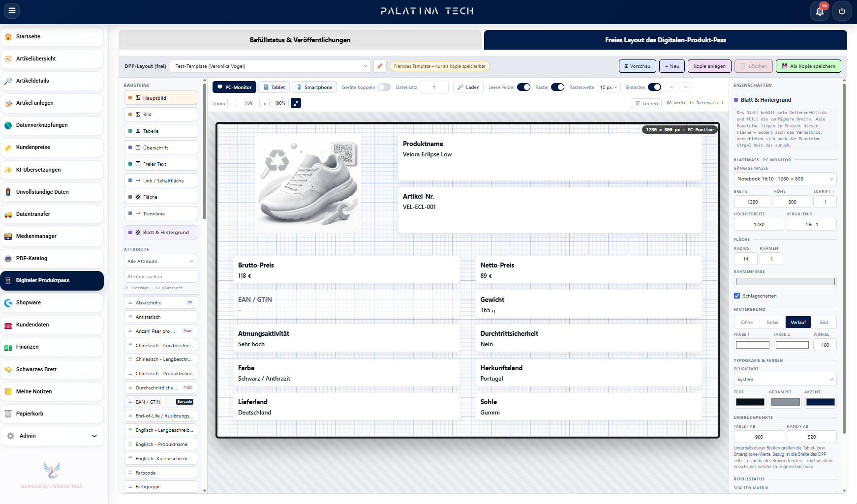
Task: Toggle the Einrasten switch
Action: tap(654, 87)
